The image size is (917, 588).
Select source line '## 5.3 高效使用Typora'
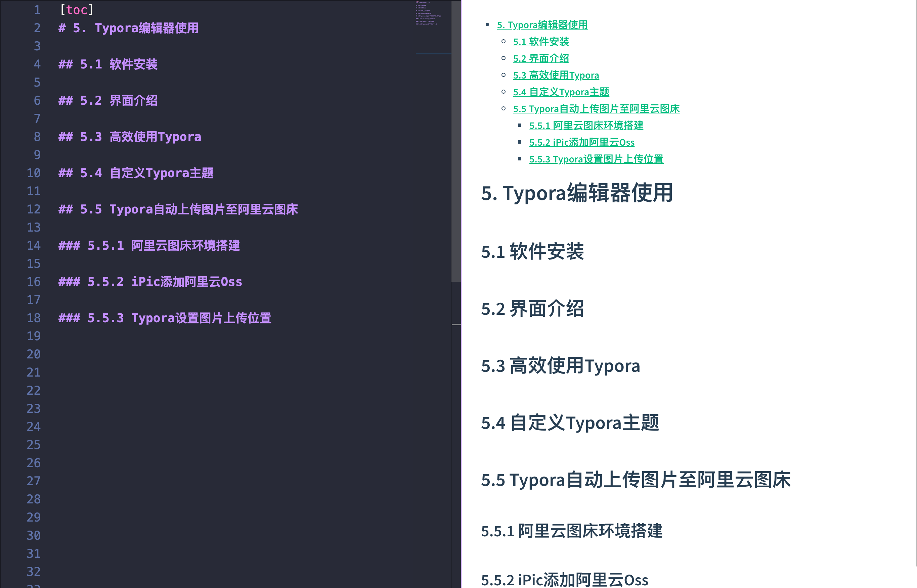tap(130, 137)
